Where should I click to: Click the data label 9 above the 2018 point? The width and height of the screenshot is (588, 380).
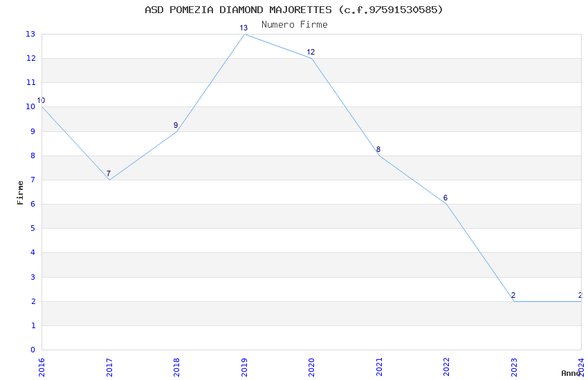pyautogui.click(x=176, y=126)
